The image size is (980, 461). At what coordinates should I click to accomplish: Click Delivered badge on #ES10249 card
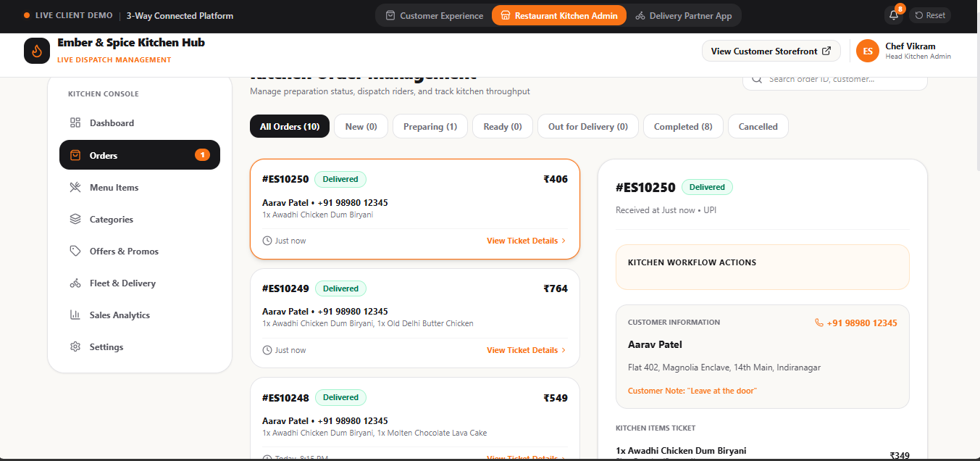[x=340, y=288]
